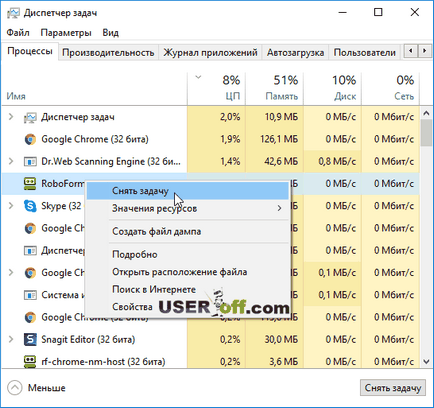The width and height of the screenshot is (434, 408).
Task: Expand the Snagit Editor process group
Action: point(11,339)
